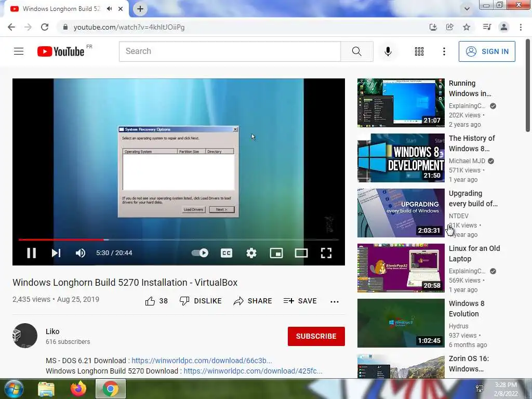Open Linux for an Old Laptop thumbnail

[x=401, y=268]
